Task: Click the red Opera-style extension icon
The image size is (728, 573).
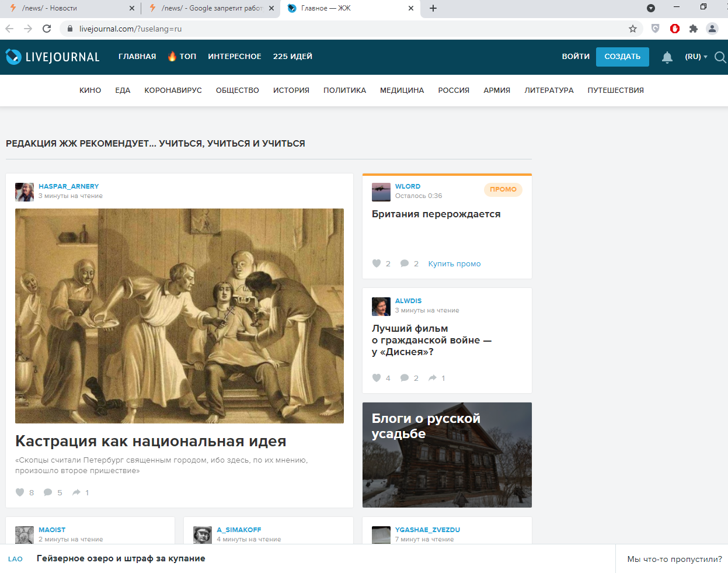Action: tap(675, 29)
